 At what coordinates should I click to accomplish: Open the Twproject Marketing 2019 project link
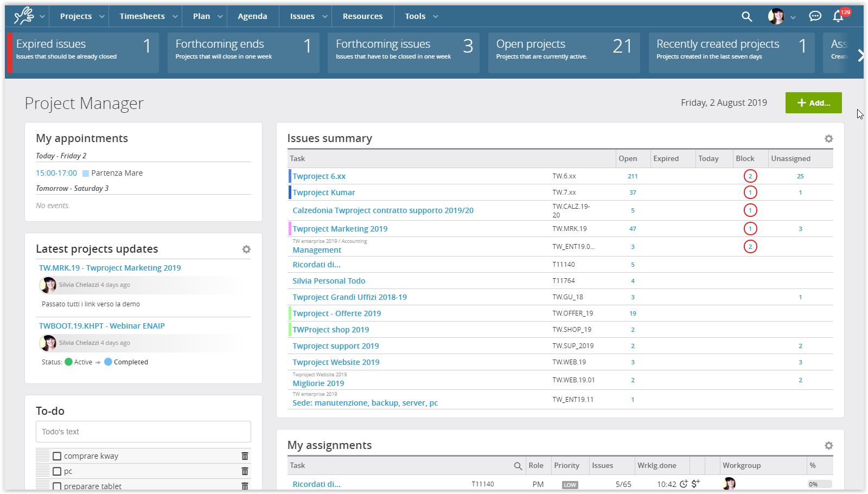point(340,228)
